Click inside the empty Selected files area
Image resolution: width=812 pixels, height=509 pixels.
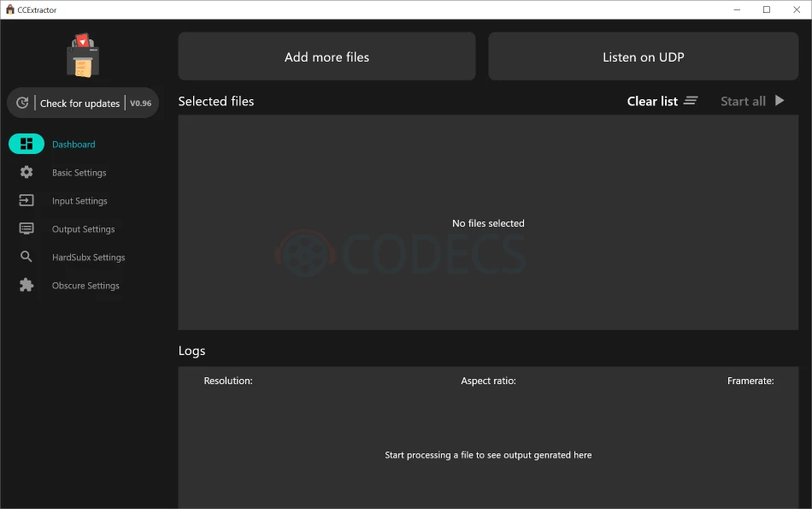[488, 223]
